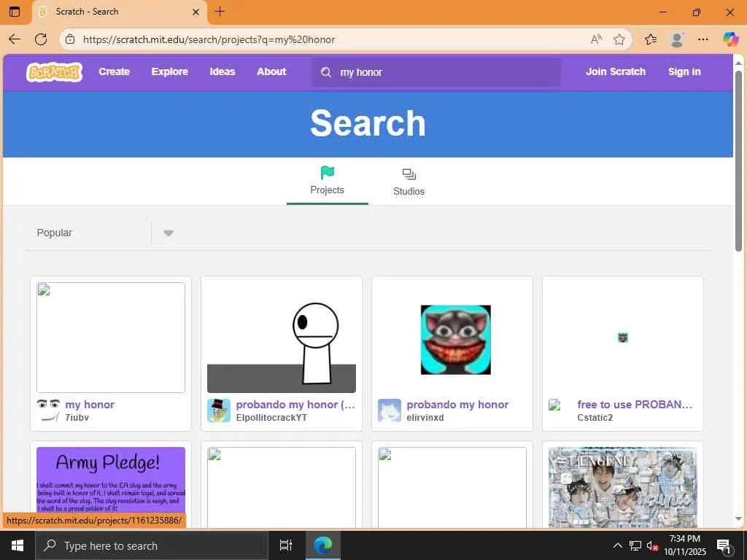Switch to the Studios tab
The width and height of the screenshot is (747, 560).
pyautogui.click(x=409, y=182)
